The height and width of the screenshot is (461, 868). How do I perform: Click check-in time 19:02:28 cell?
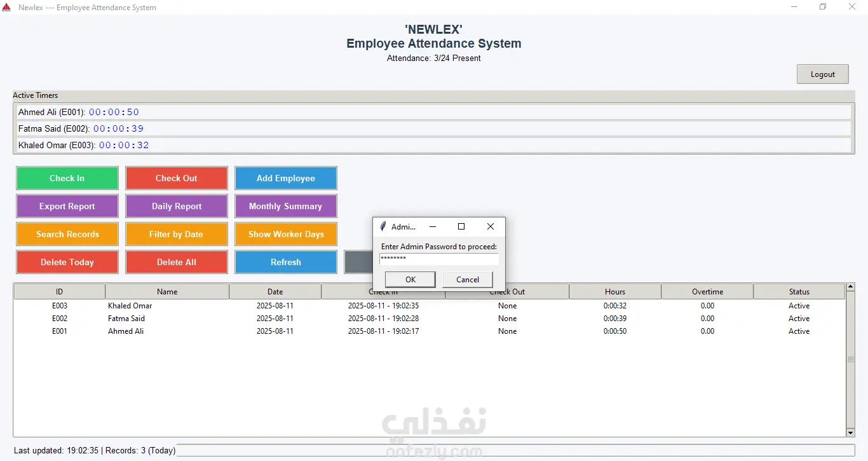[x=383, y=319]
